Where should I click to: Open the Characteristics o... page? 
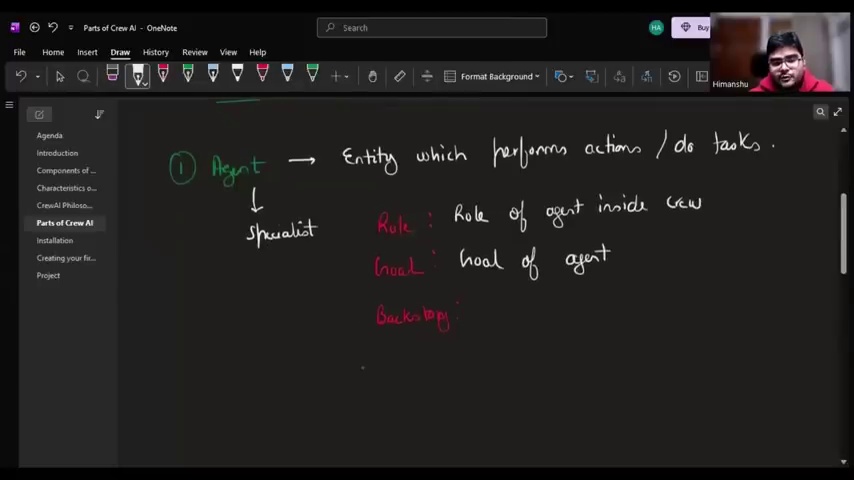coord(65,188)
